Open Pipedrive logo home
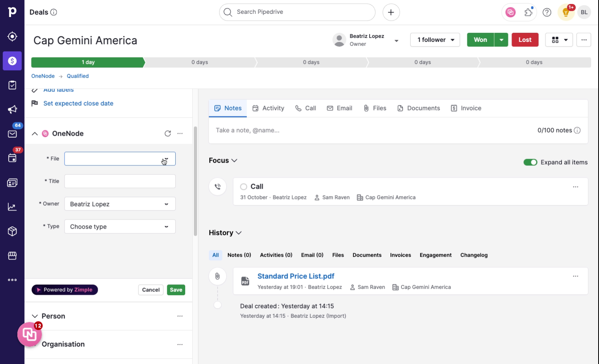 pyautogui.click(x=12, y=12)
